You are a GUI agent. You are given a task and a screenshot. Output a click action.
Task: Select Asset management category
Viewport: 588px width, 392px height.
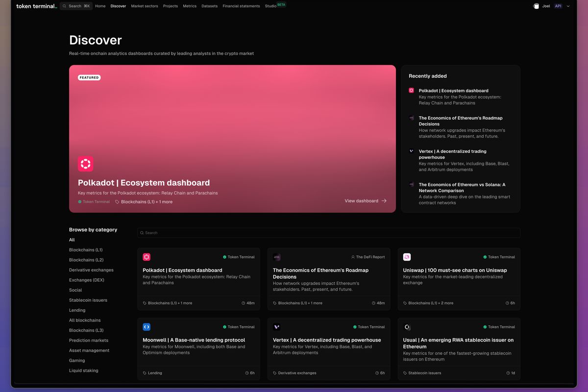[x=89, y=350]
